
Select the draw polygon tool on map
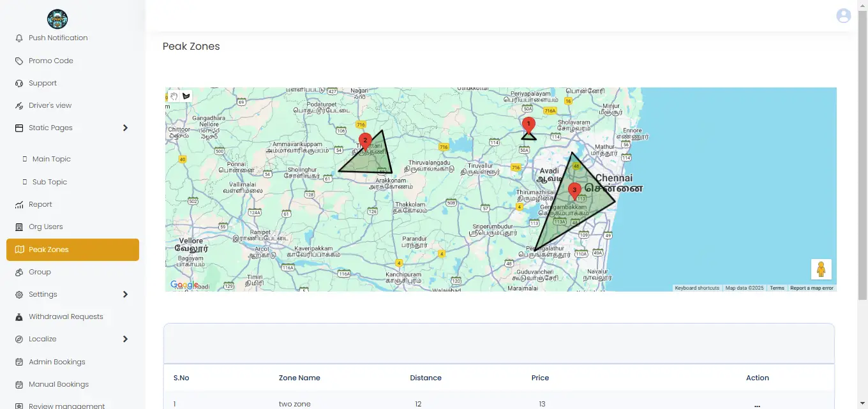tap(186, 96)
